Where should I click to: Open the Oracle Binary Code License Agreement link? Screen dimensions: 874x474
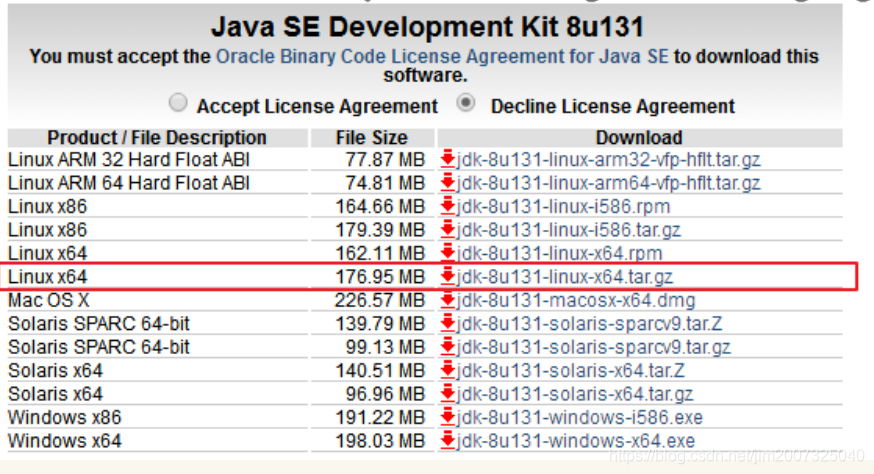coord(442,56)
